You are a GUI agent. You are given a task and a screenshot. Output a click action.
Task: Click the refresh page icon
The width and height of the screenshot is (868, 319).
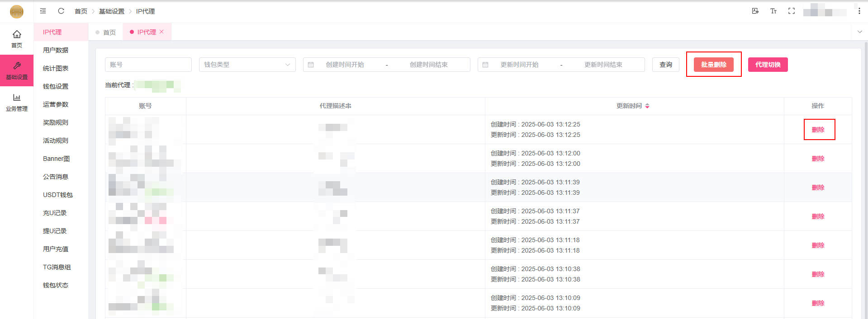(x=61, y=11)
